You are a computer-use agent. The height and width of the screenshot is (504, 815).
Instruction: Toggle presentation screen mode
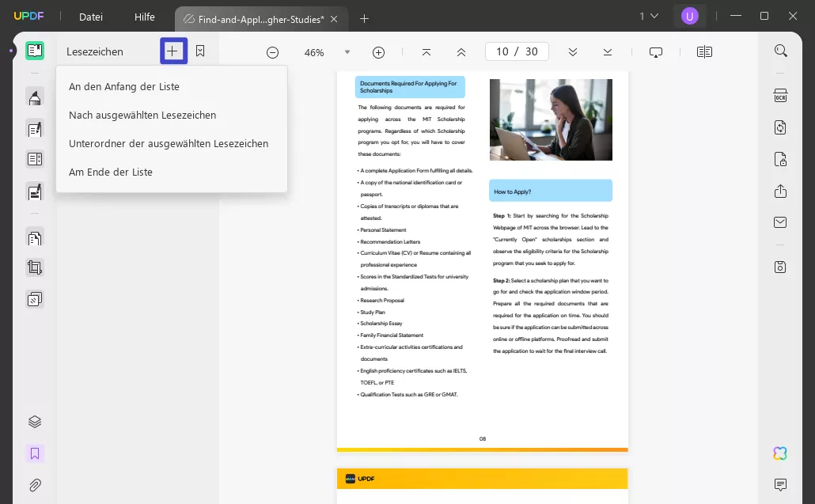coord(656,51)
